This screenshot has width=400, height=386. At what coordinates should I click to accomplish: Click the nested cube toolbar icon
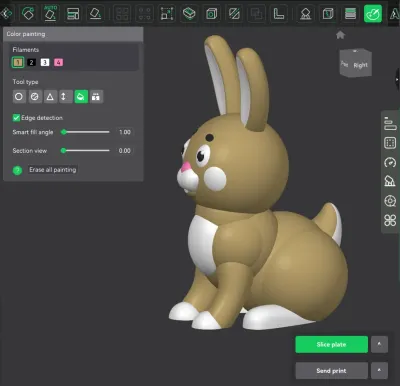[212, 14]
